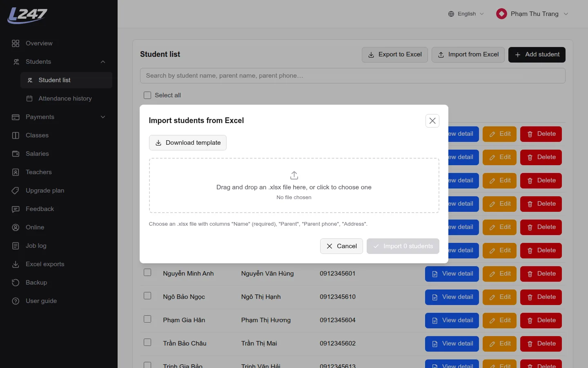This screenshot has height=368, width=588.
Task: Check the Phạm Gia Hân row checkbox
Action: (x=147, y=319)
